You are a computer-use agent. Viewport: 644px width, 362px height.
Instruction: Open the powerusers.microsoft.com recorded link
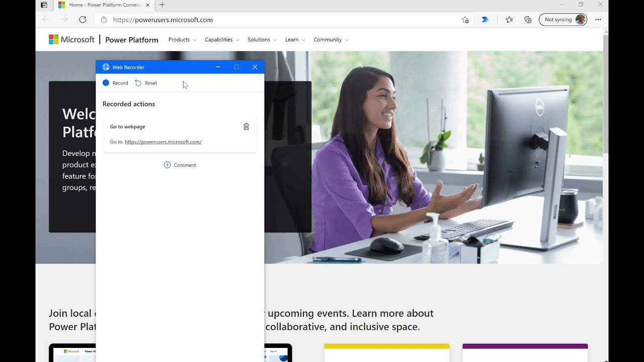[x=163, y=142]
